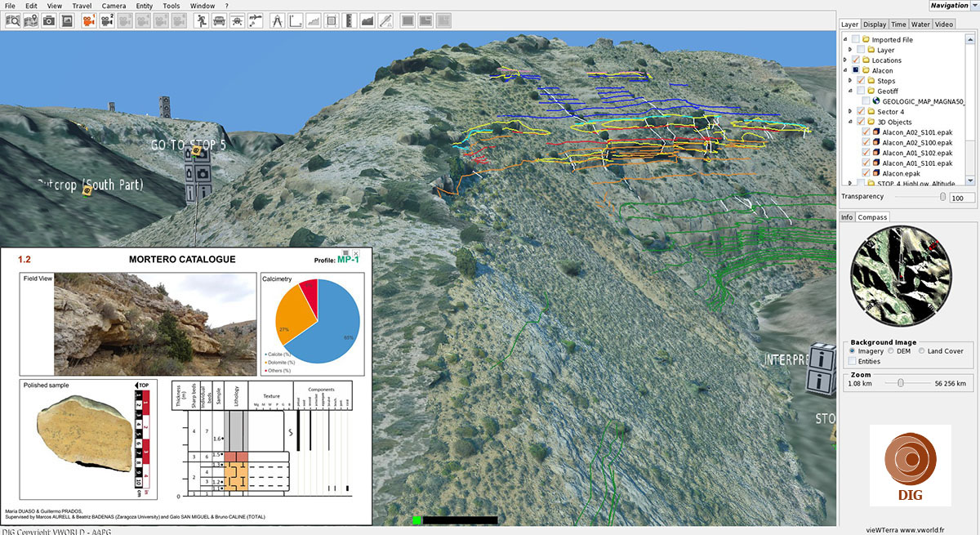This screenshot has height=535, width=980.
Task: Click the camera snapshot toolbar icon
Action: point(49,20)
